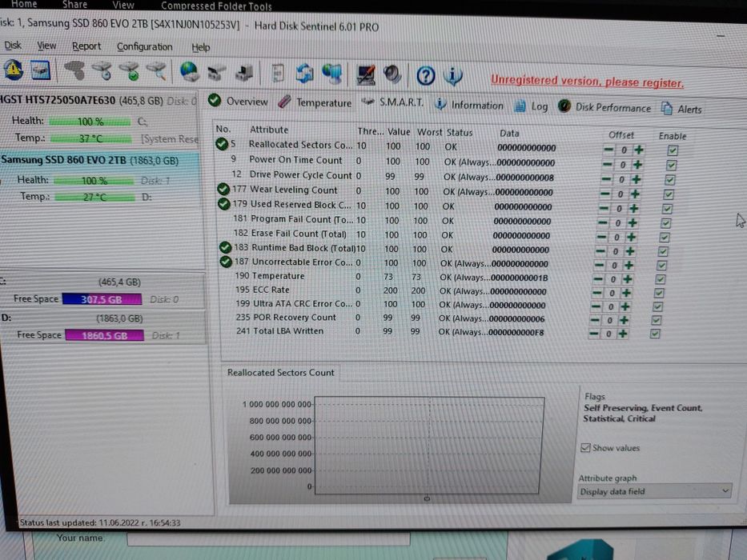Click the HGST HTS725050A7E630 health bar
Image resolution: width=747 pixels, height=560 pixels.
(90, 122)
